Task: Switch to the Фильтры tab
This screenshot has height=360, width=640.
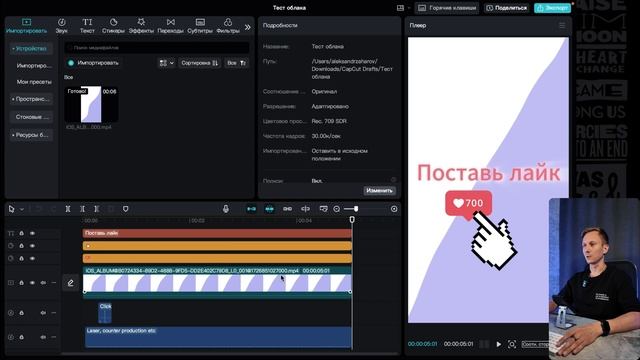Action: pos(228,26)
